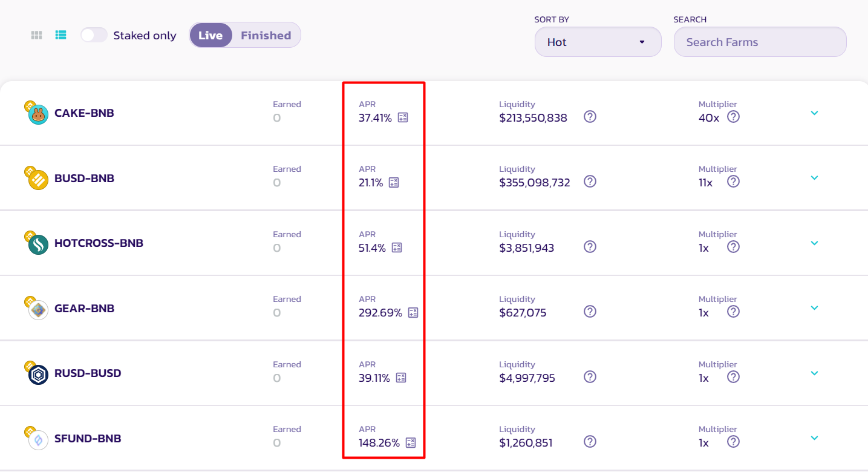Open calculator icon beside 39.11% APR
The image size is (868, 472).
(x=401, y=378)
